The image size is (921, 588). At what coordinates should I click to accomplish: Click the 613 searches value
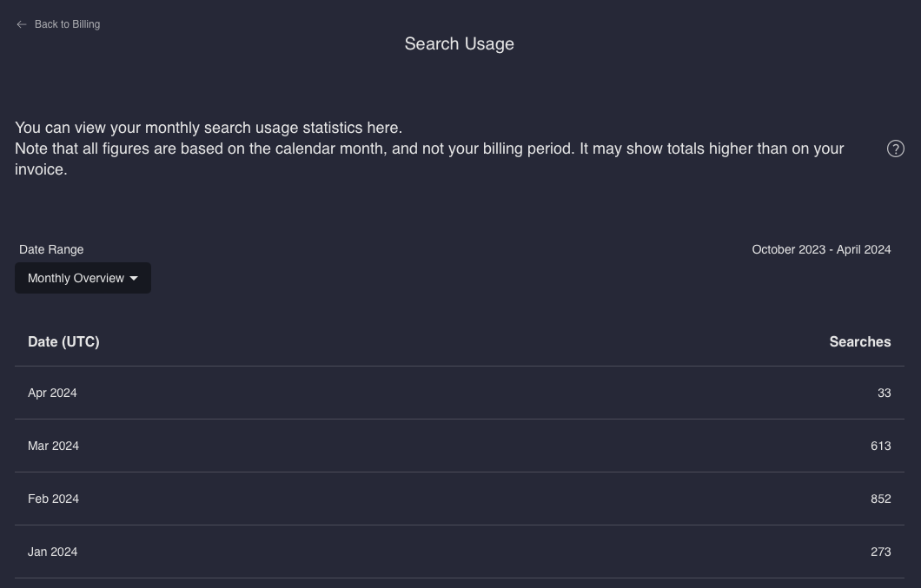coord(880,446)
